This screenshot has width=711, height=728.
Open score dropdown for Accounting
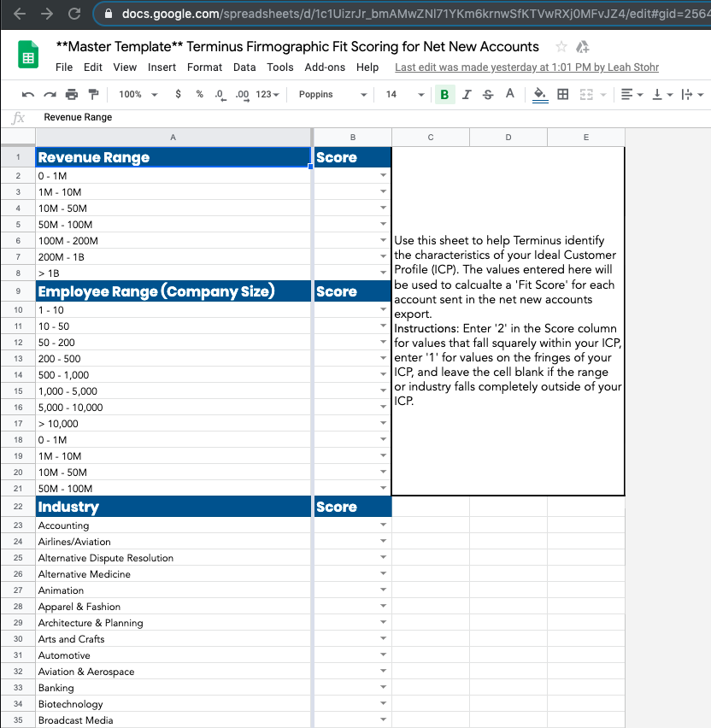click(383, 525)
